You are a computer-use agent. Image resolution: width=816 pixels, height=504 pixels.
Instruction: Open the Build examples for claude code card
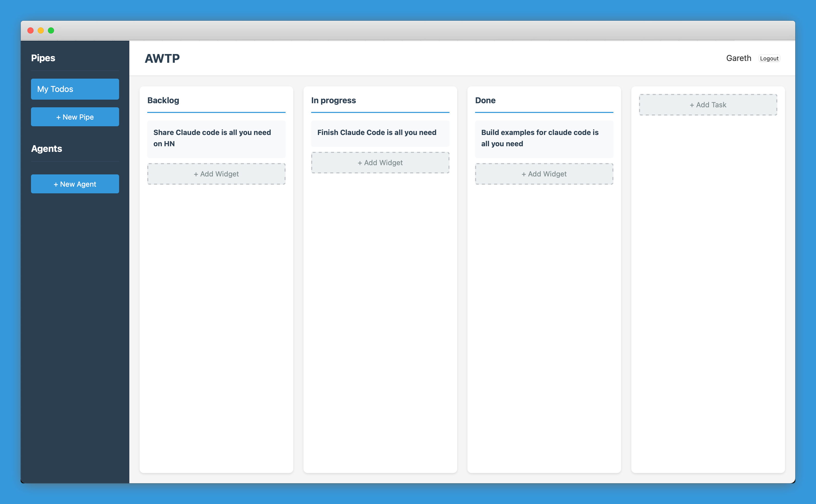tap(544, 138)
